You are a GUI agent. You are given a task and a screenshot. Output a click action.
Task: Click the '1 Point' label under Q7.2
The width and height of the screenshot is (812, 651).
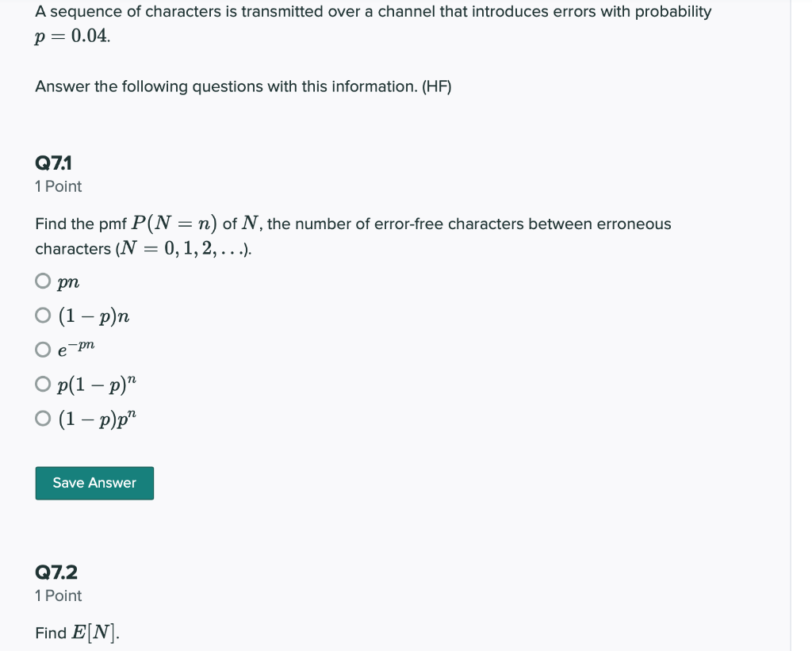[57, 595]
